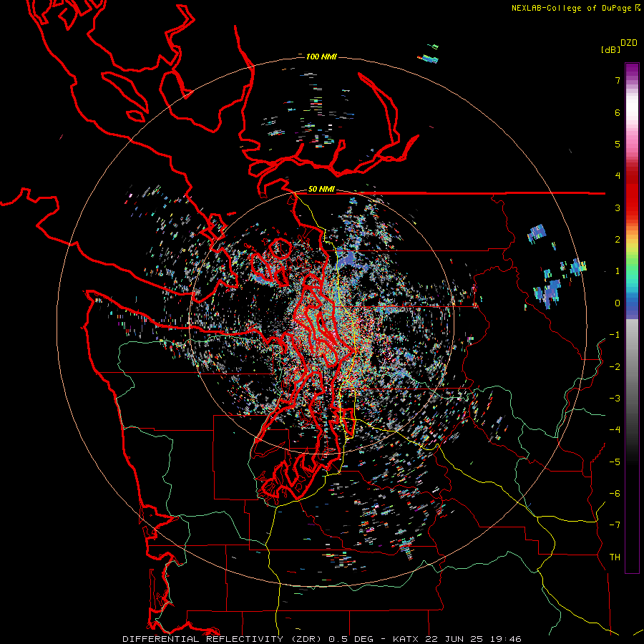
Task: Click the -3 value on color scale
Action: [x=615, y=399]
